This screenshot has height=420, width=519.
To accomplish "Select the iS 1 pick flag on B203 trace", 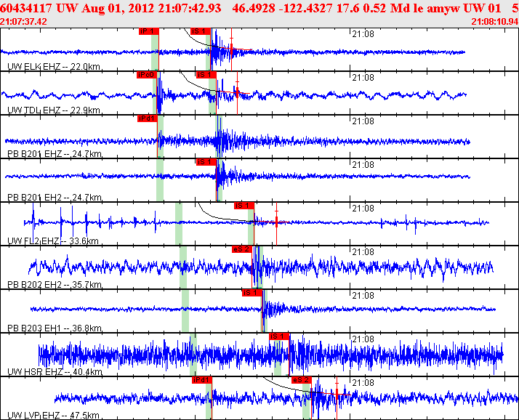I will coord(252,292).
